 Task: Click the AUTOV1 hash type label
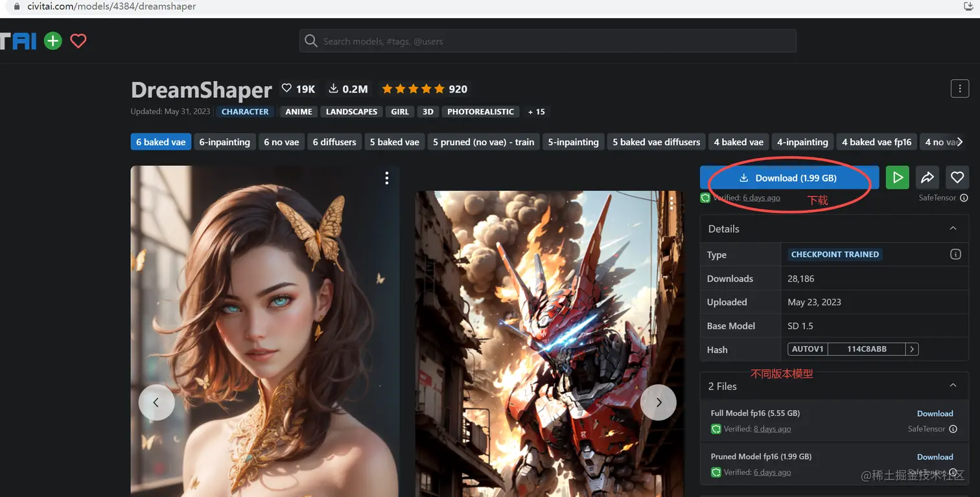[x=808, y=349]
